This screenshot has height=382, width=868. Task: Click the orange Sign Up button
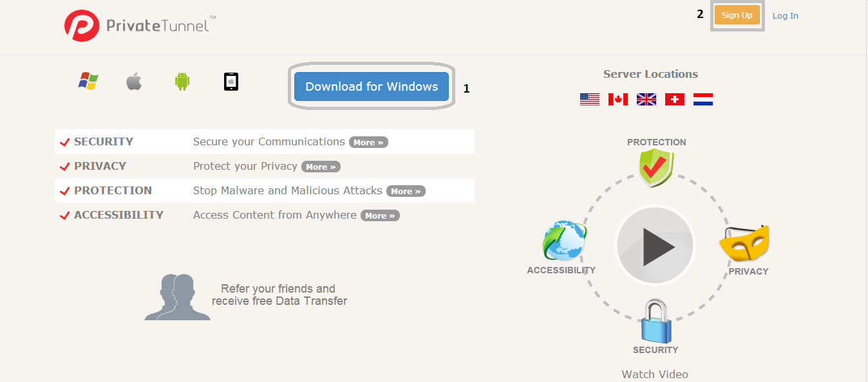click(x=737, y=15)
